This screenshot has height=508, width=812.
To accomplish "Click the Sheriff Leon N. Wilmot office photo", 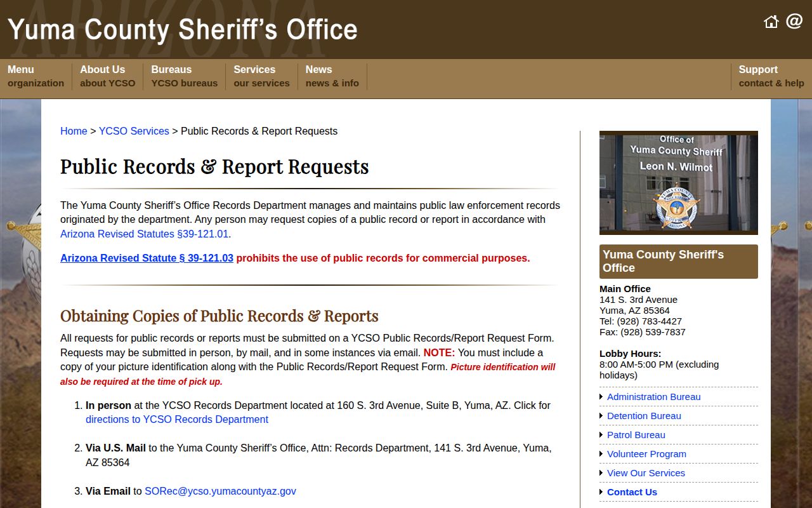I will pyautogui.click(x=679, y=183).
